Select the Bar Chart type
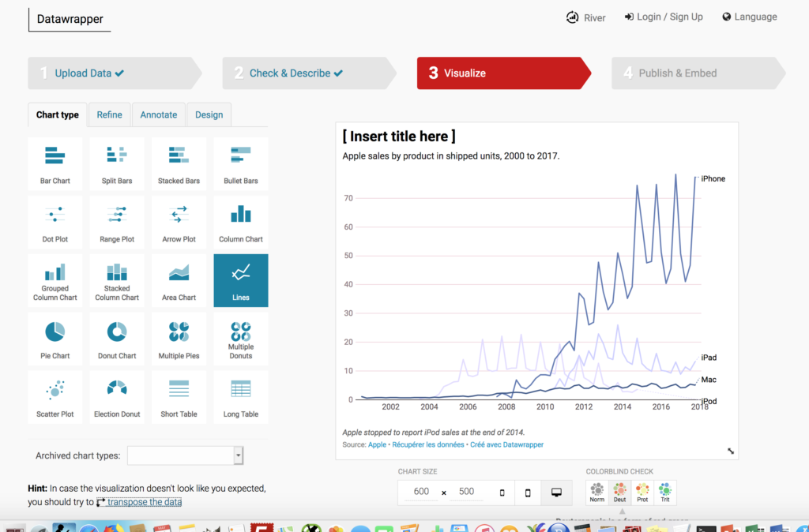Image resolution: width=809 pixels, height=532 pixels. pyautogui.click(x=55, y=163)
